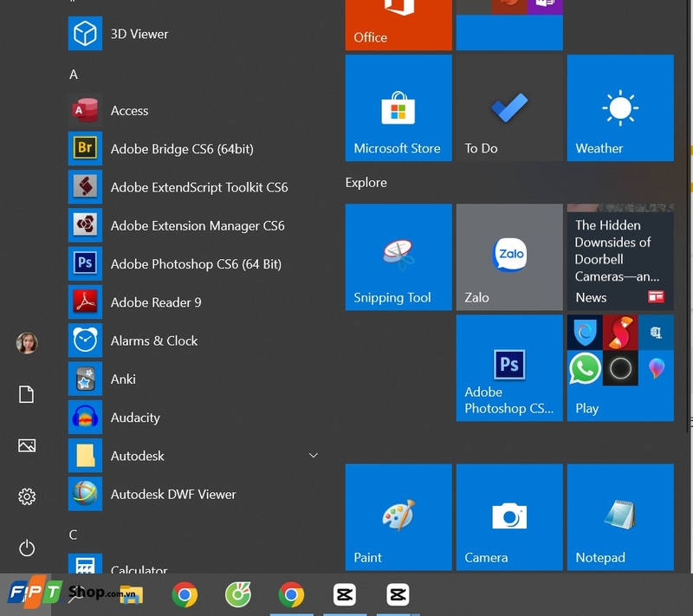Open Pictures from Start sidebar
The image size is (693, 616).
click(x=27, y=445)
